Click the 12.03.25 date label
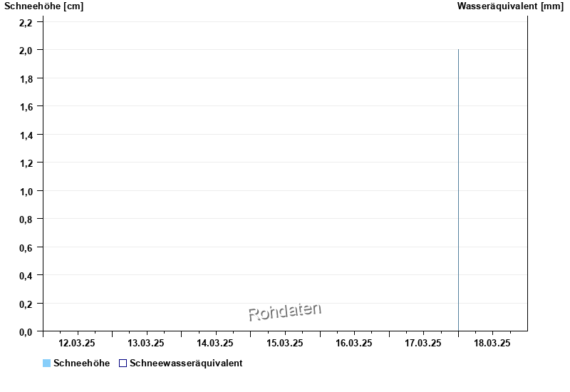This screenshot has height=392, width=570. click(x=78, y=344)
